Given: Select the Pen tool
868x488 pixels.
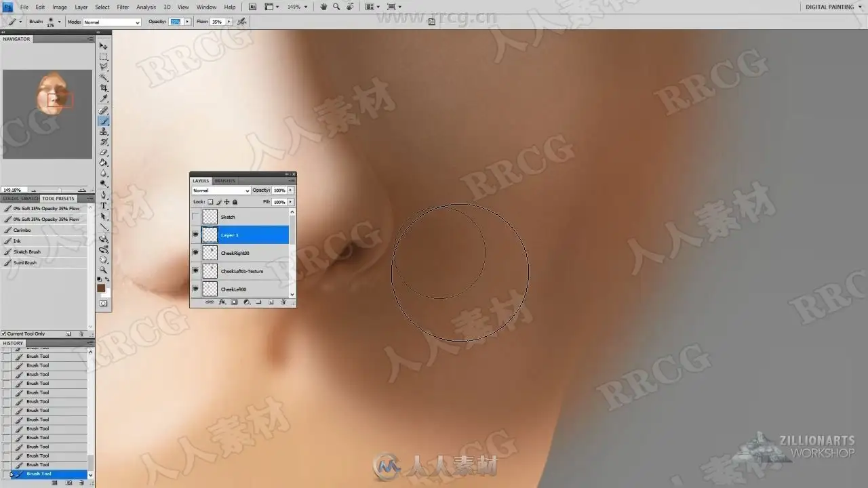Looking at the screenshot, I should (x=104, y=195).
